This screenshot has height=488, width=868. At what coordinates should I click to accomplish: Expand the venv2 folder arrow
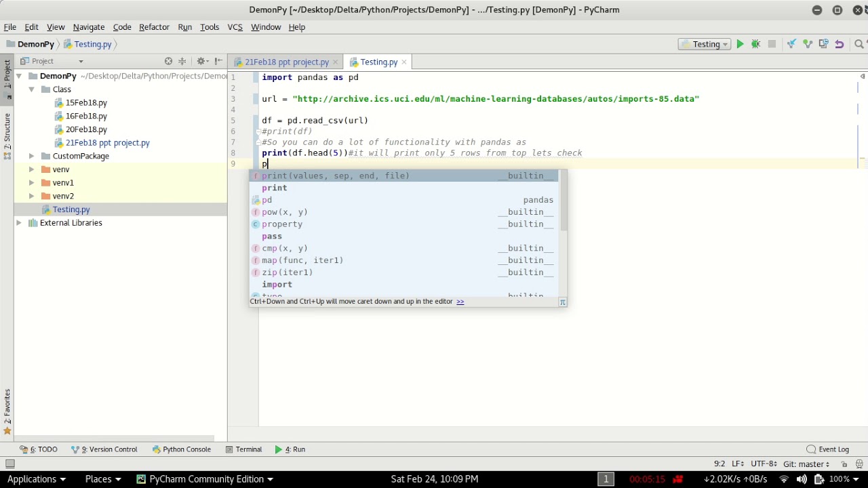coord(31,196)
